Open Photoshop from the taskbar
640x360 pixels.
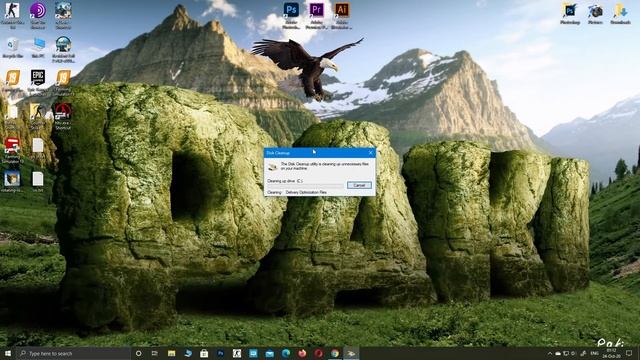(220, 353)
